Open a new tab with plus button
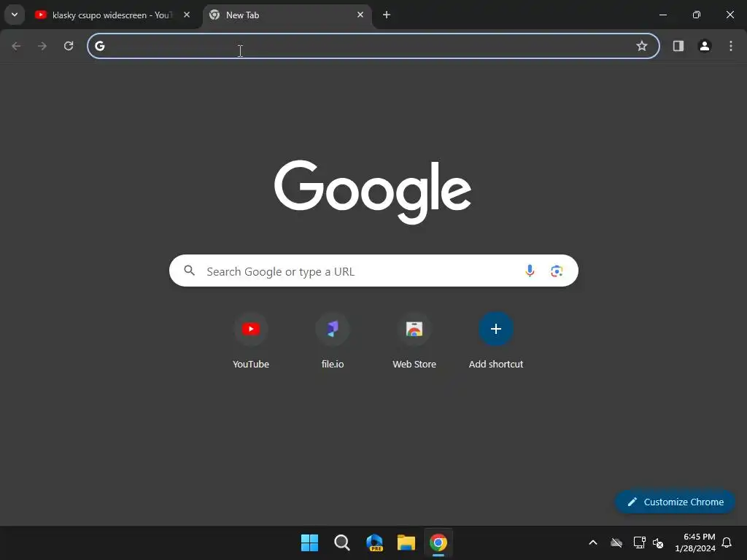 (387, 15)
